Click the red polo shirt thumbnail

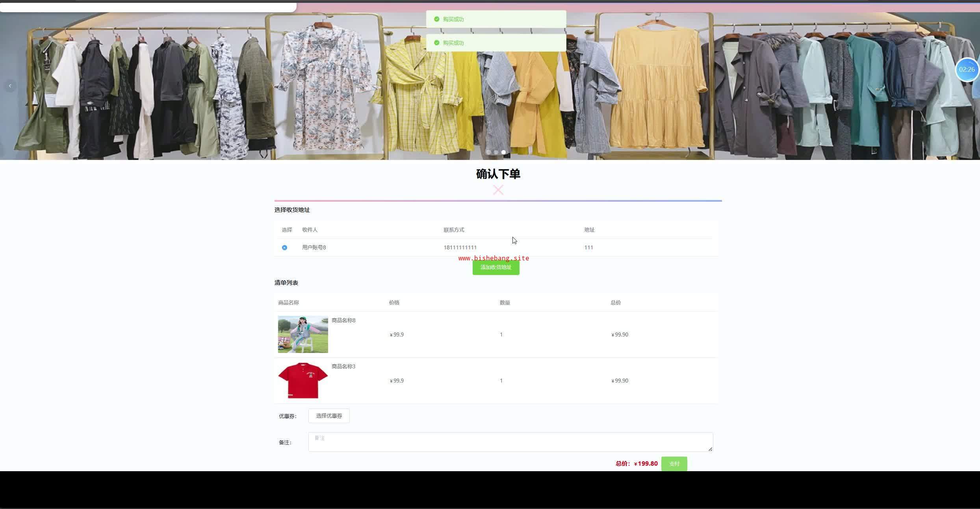point(303,380)
